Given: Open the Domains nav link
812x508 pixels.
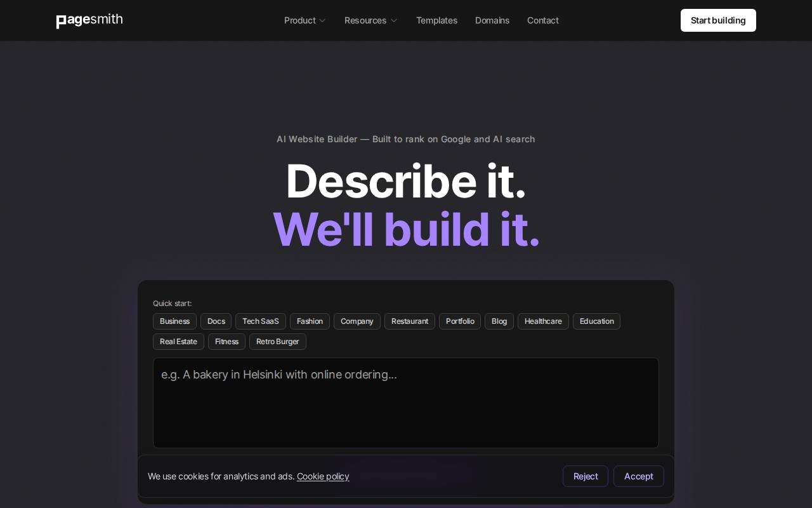Looking at the screenshot, I should [492, 20].
